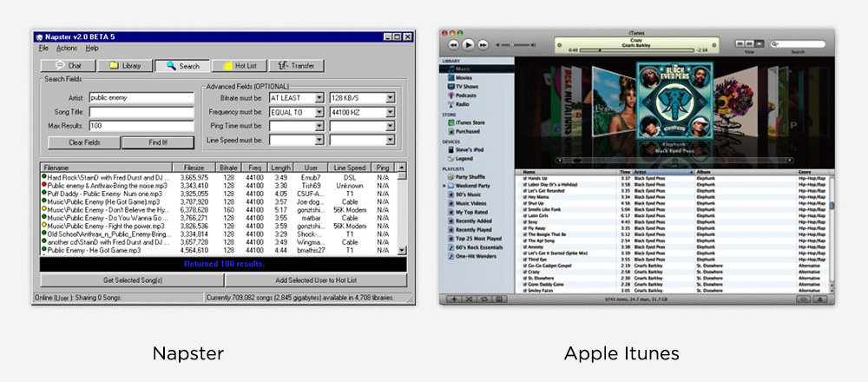
Task: Click the 'Find It!' button
Action: [157, 142]
